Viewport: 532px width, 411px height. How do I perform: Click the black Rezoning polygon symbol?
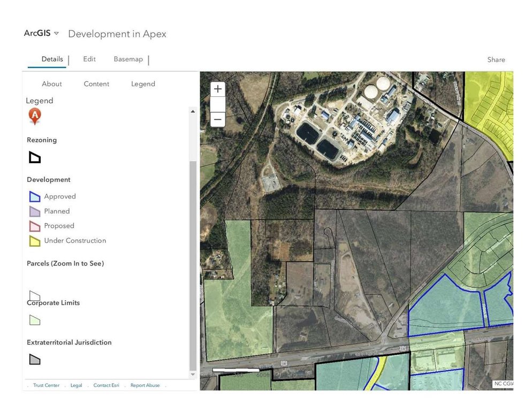[x=35, y=157]
